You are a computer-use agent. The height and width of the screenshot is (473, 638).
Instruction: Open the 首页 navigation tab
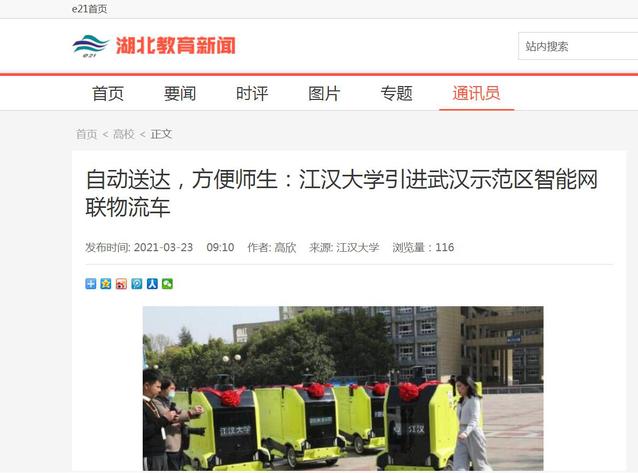108,94
